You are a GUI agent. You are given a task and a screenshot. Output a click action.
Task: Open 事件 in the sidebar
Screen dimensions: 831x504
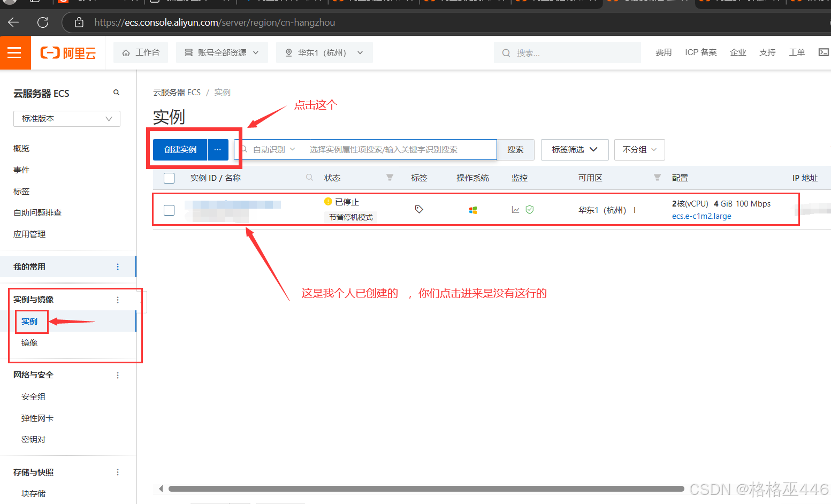[x=21, y=170]
